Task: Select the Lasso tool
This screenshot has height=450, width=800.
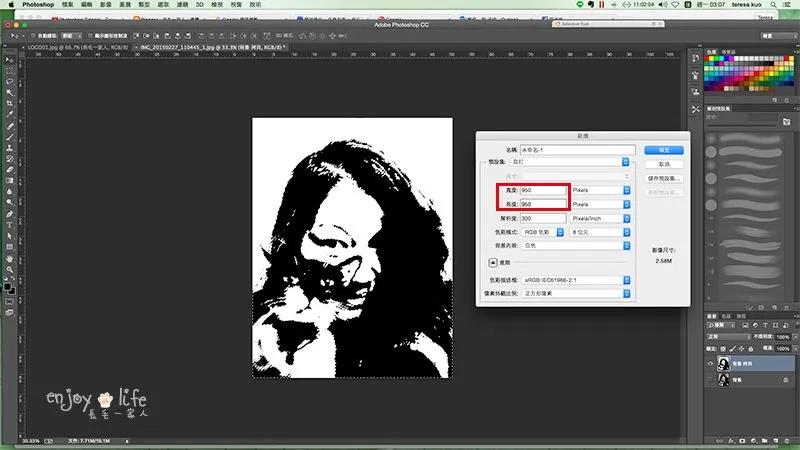Action: tap(9, 82)
